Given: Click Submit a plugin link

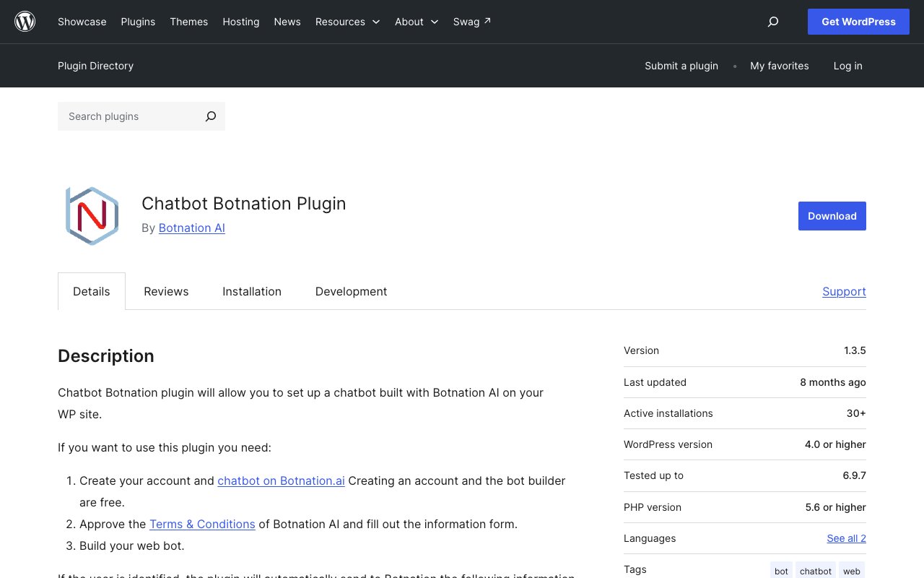Looking at the screenshot, I should pos(681,66).
